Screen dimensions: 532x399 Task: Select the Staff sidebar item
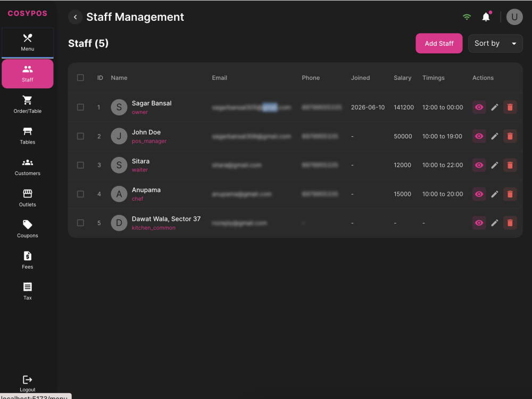(28, 73)
